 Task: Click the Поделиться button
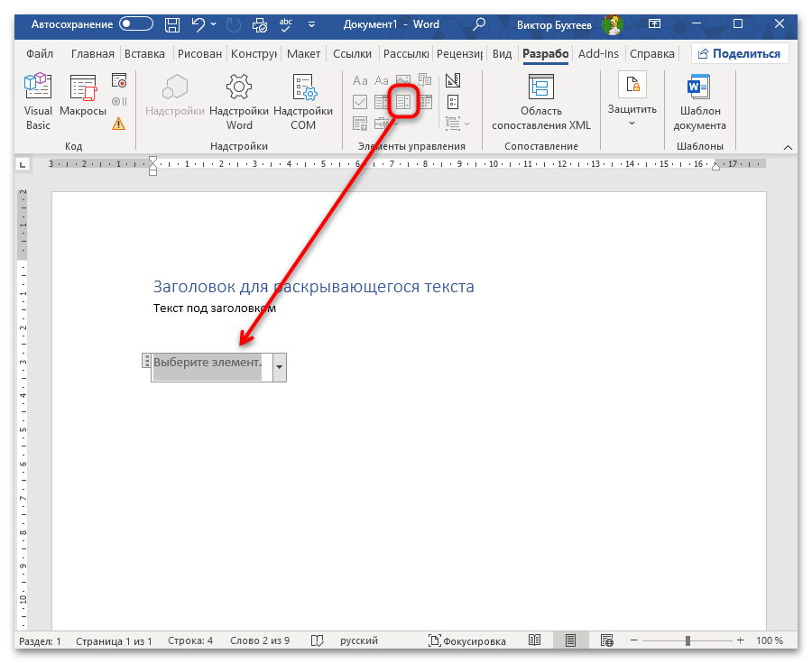(x=739, y=53)
